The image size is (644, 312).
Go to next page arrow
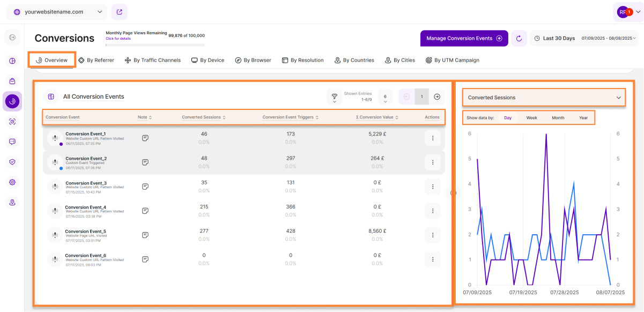(437, 96)
